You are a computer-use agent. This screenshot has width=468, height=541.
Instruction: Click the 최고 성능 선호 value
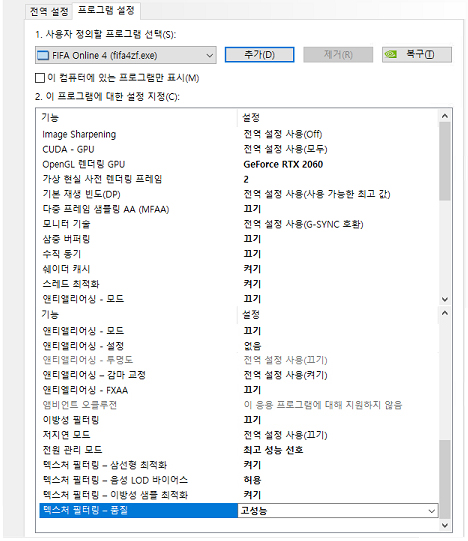click(273, 450)
